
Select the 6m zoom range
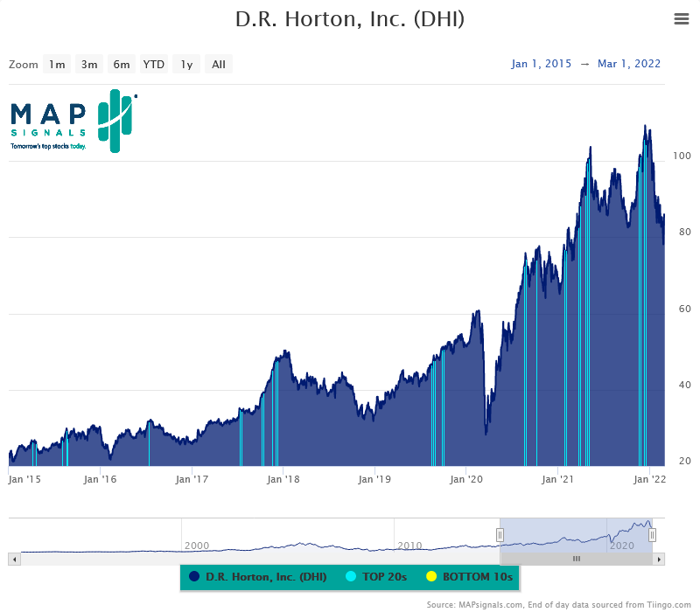click(122, 64)
